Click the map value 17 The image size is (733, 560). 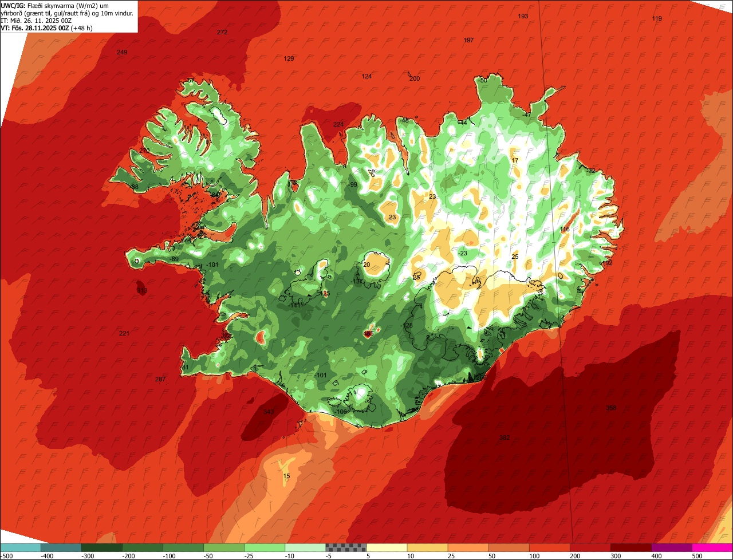coord(515,160)
